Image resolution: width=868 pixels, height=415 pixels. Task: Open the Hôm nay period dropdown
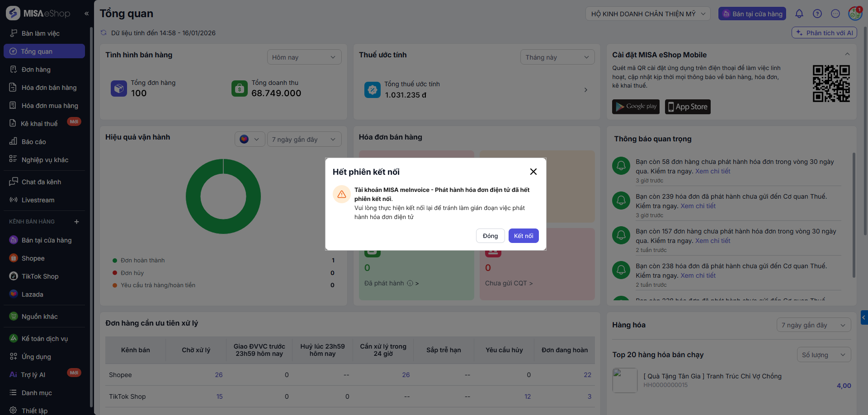click(304, 57)
